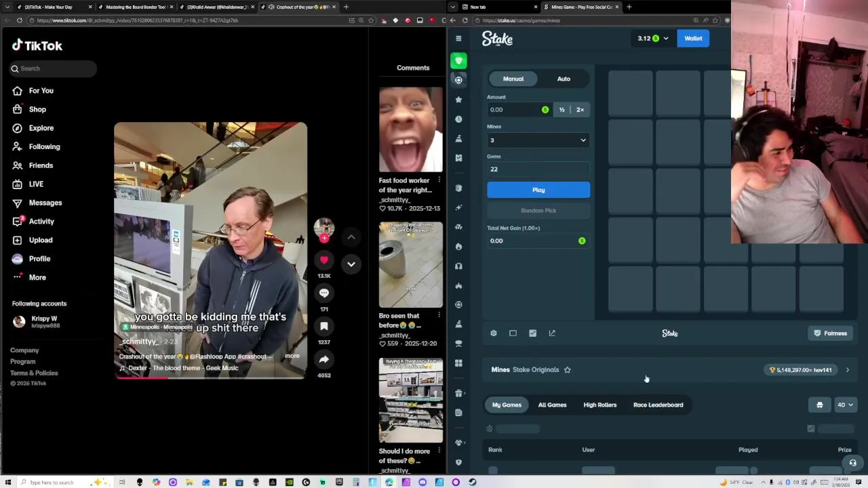The width and height of the screenshot is (868, 488).
Task: Open TikTok Messages
Action: pos(37,203)
